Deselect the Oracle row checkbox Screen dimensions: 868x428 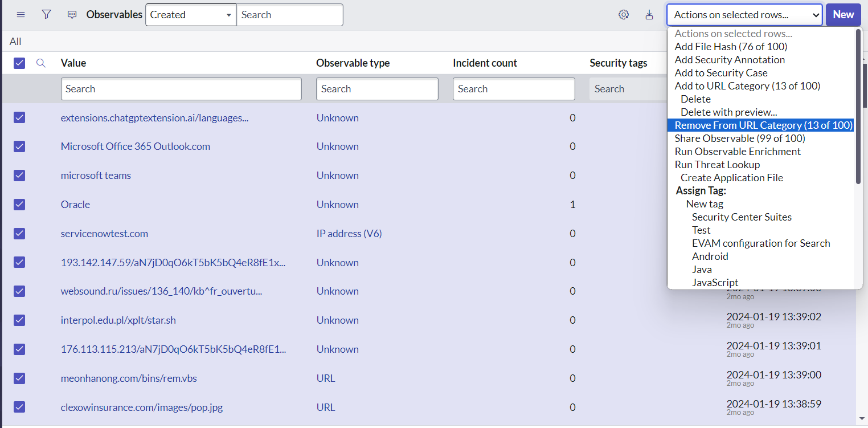(19, 205)
